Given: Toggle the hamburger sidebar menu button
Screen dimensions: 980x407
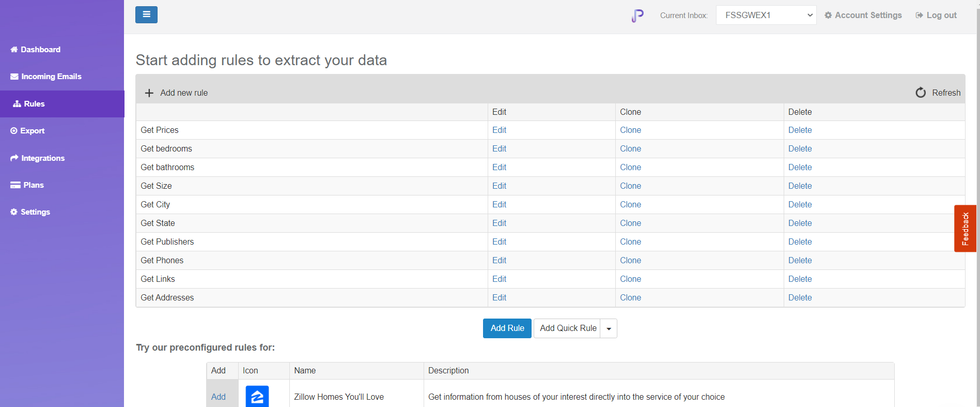Looking at the screenshot, I should [x=146, y=14].
